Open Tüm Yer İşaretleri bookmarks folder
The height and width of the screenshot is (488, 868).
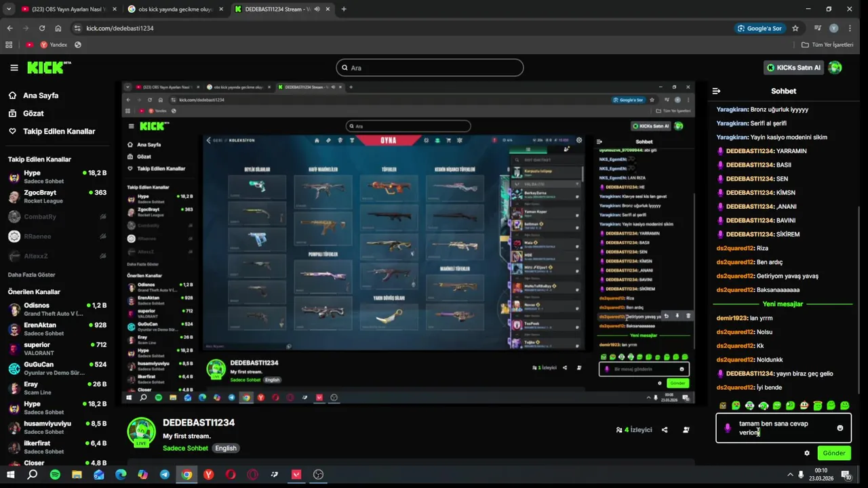tap(827, 45)
